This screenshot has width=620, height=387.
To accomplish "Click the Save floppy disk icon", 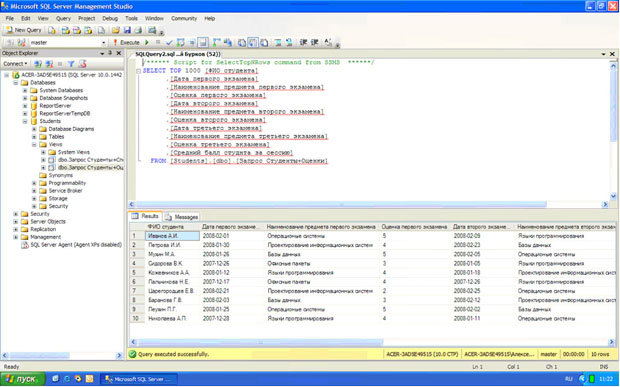I will tap(127, 30).
